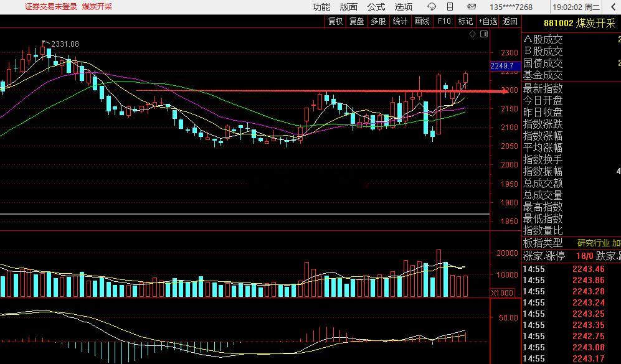621x364 pixels.
Task: Open the 公式 menu
Action: point(376,7)
